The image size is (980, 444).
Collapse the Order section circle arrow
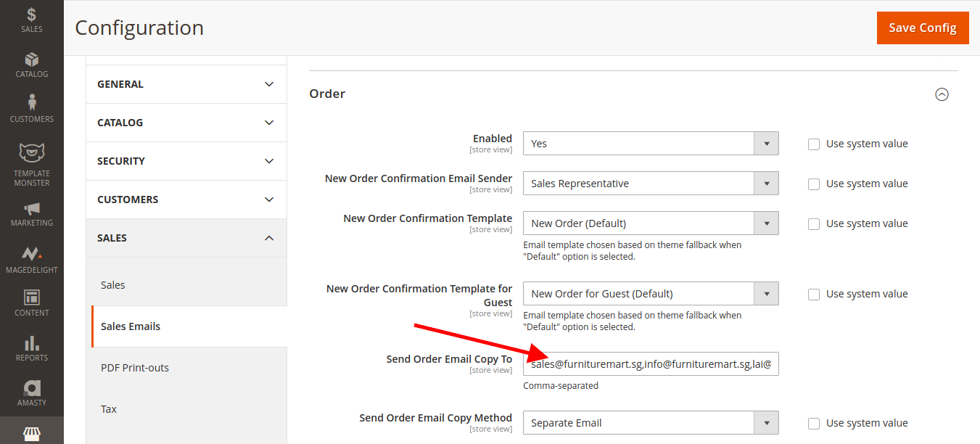click(x=942, y=94)
